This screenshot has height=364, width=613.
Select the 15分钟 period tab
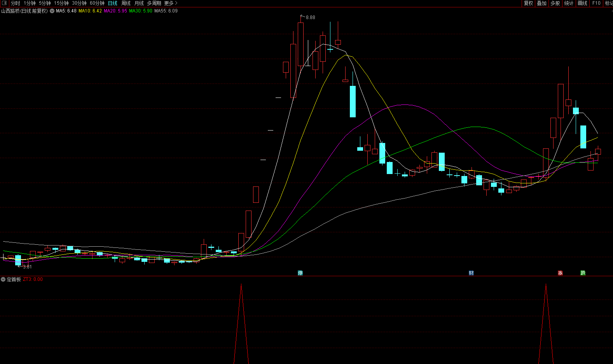(61, 3)
